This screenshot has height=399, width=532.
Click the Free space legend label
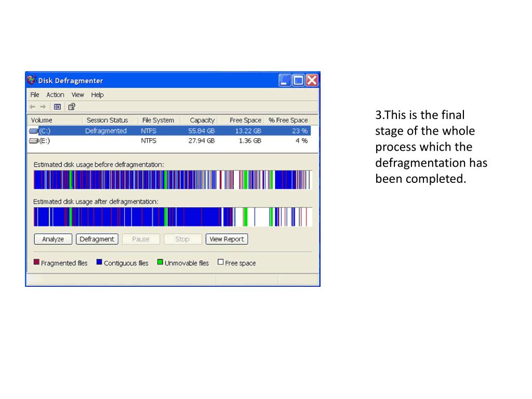pyautogui.click(x=240, y=263)
